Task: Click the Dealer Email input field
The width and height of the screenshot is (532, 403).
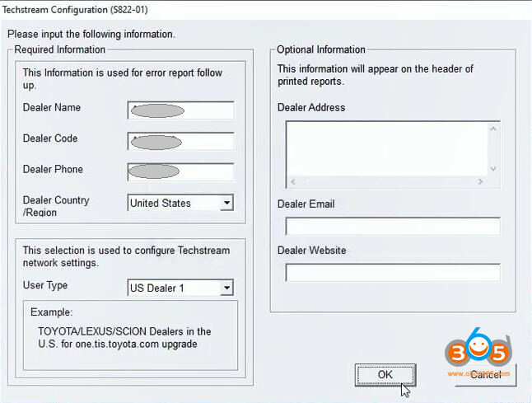Action: tap(392, 227)
